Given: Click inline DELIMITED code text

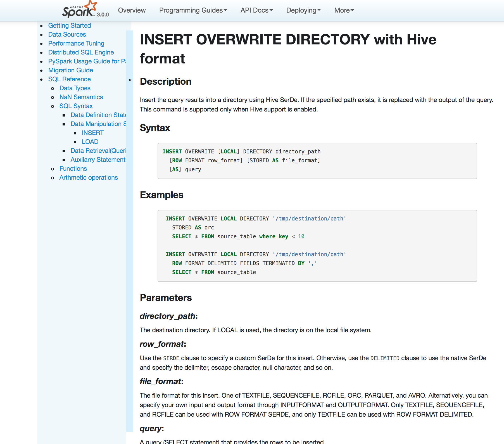Looking at the screenshot, I should [x=385, y=358].
